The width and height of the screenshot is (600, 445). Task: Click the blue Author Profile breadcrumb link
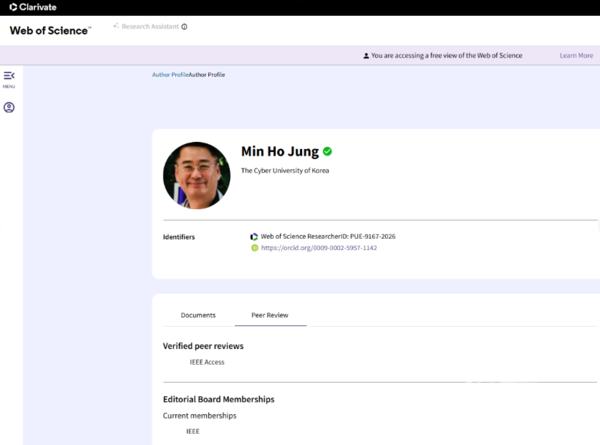click(170, 75)
